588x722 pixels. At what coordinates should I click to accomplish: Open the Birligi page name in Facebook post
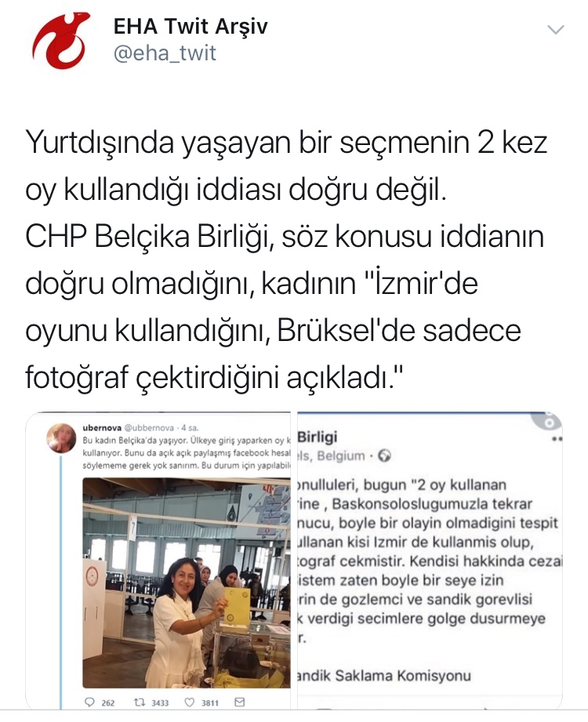(x=318, y=437)
